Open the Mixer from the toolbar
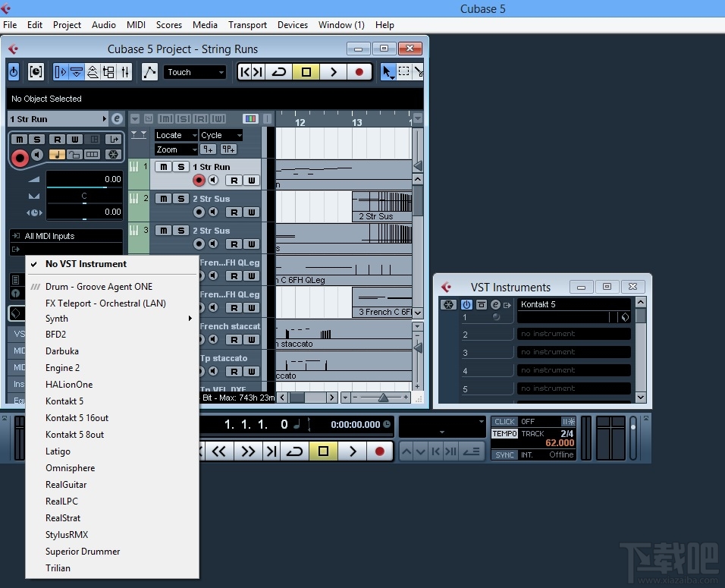 [125, 72]
